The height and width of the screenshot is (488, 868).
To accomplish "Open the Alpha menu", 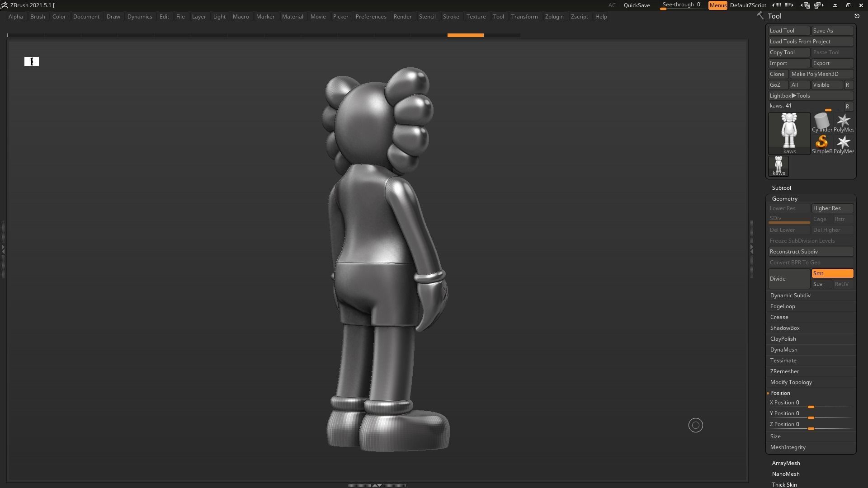I will click(x=15, y=17).
